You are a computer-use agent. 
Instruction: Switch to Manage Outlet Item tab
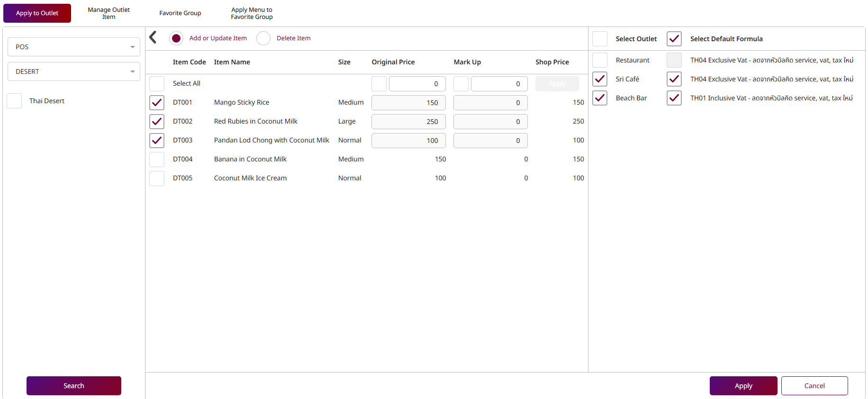click(x=108, y=13)
